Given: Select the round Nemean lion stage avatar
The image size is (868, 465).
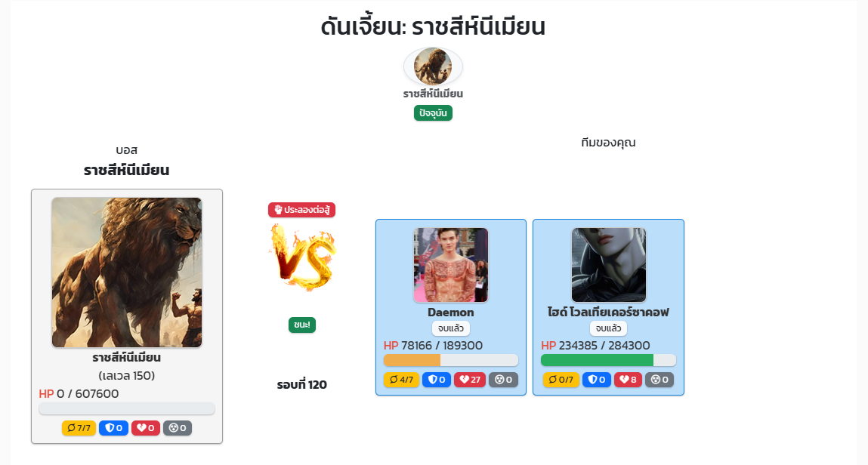Looking at the screenshot, I should (433, 66).
